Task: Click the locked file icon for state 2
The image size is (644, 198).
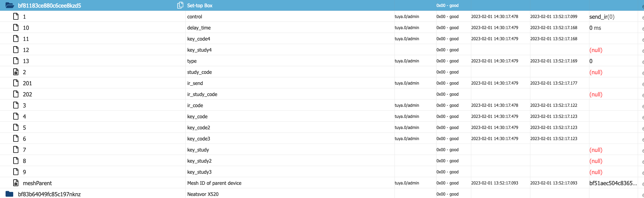Action: pyautogui.click(x=16, y=72)
